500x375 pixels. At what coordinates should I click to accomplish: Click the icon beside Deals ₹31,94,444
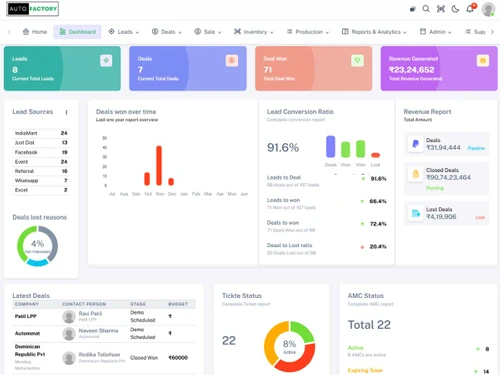click(x=415, y=144)
